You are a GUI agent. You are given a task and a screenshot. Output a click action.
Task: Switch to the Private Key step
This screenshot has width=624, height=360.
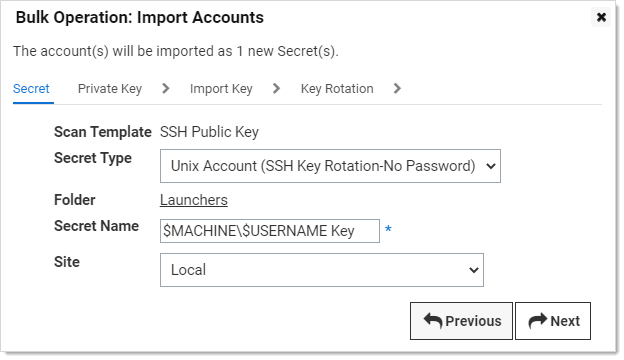[x=110, y=89]
